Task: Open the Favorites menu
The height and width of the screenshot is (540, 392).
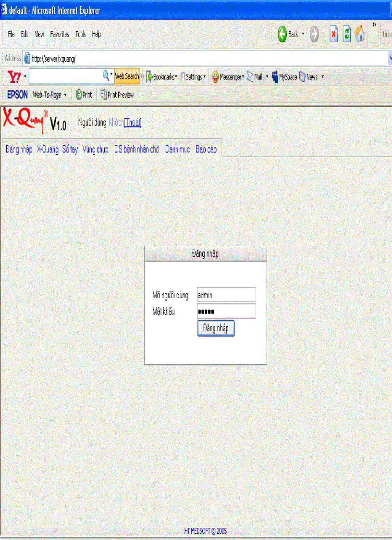Action: [60, 34]
